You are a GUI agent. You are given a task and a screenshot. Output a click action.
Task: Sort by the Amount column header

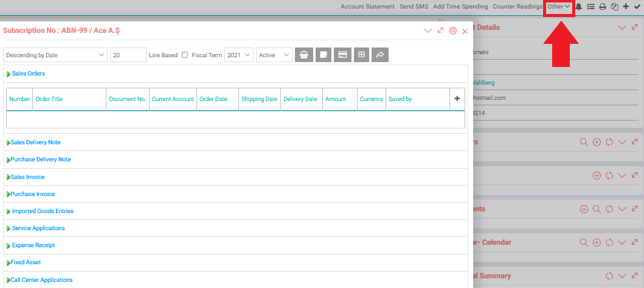click(336, 99)
